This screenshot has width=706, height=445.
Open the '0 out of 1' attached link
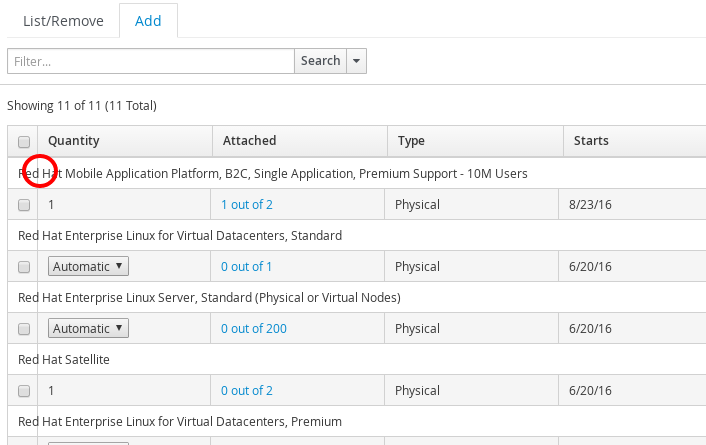pyautogui.click(x=246, y=267)
